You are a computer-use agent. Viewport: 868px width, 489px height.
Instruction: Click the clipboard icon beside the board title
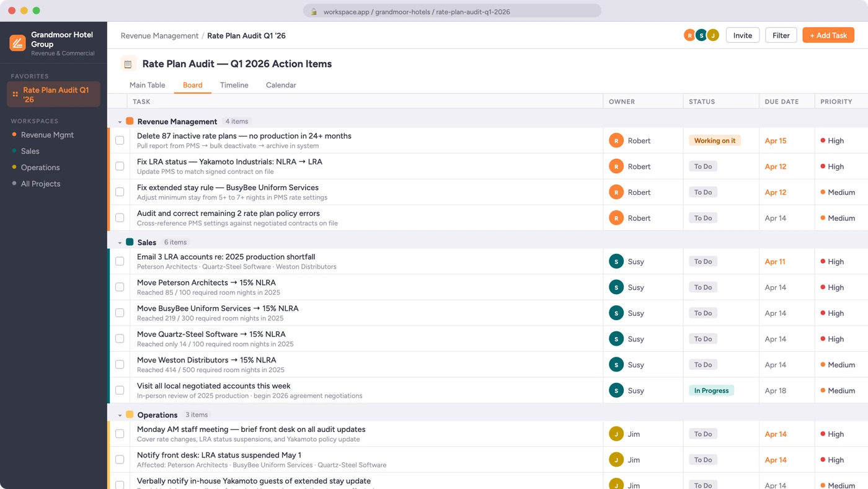128,64
